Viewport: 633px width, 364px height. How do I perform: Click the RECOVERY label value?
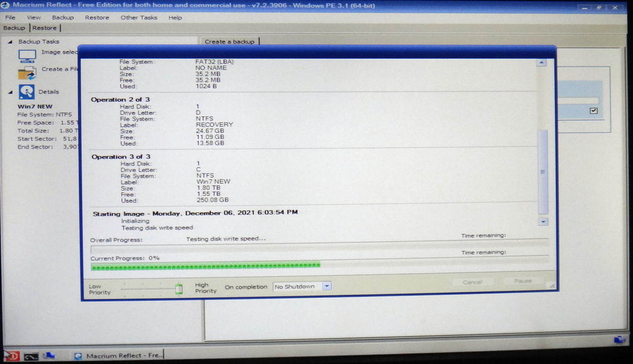pyautogui.click(x=214, y=125)
